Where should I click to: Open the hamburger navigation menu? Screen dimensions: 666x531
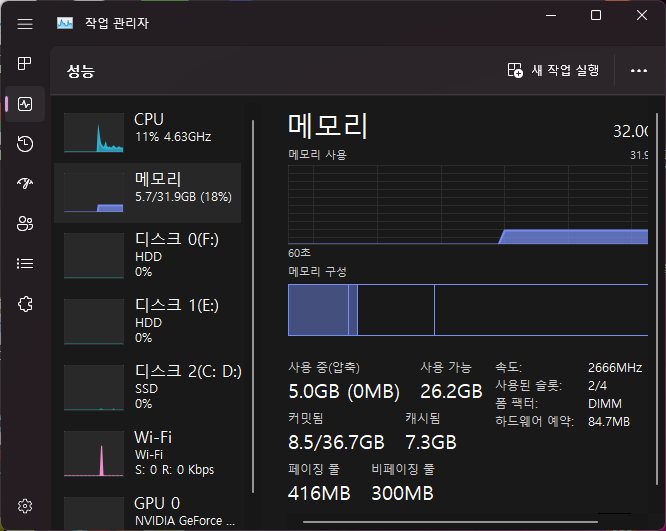click(x=25, y=23)
